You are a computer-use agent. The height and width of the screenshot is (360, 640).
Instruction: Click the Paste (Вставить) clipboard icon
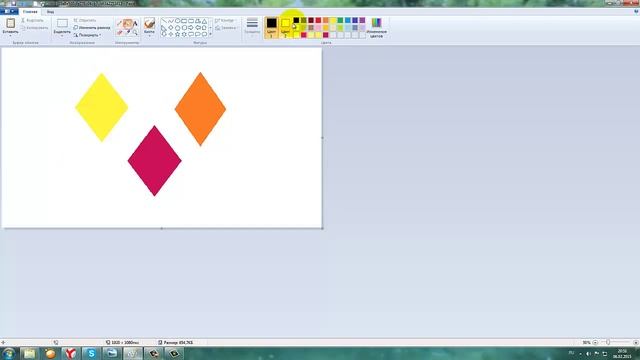coord(11,23)
